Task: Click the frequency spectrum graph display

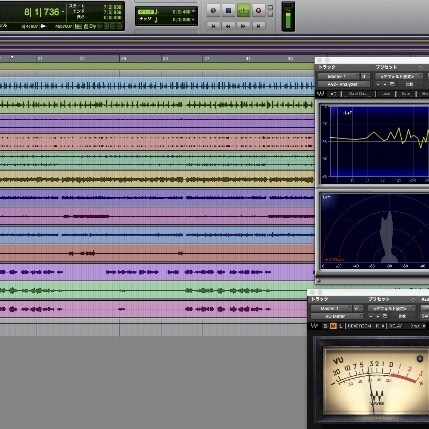Action: click(x=374, y=144)
